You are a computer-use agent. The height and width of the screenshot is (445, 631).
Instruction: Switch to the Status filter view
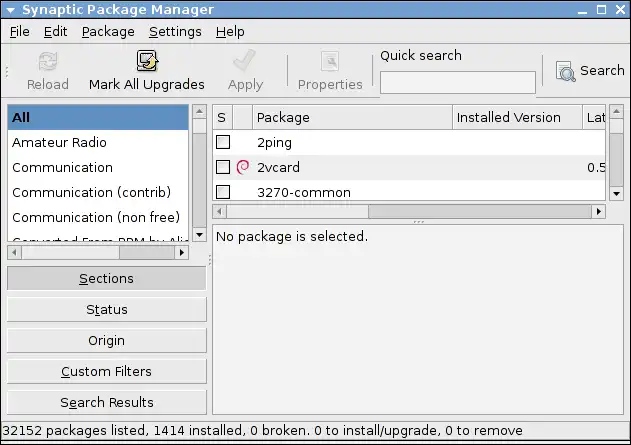(x=107, y=309)
